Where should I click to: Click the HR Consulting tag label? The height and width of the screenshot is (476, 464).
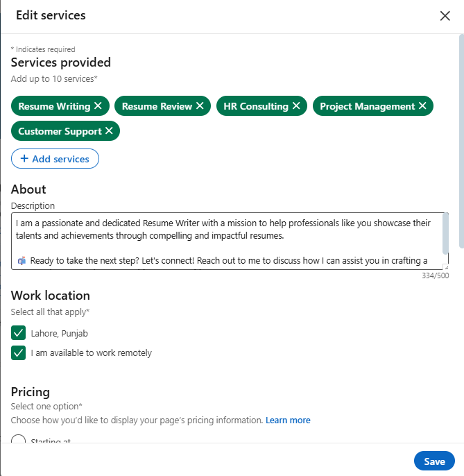click(256, 106)
